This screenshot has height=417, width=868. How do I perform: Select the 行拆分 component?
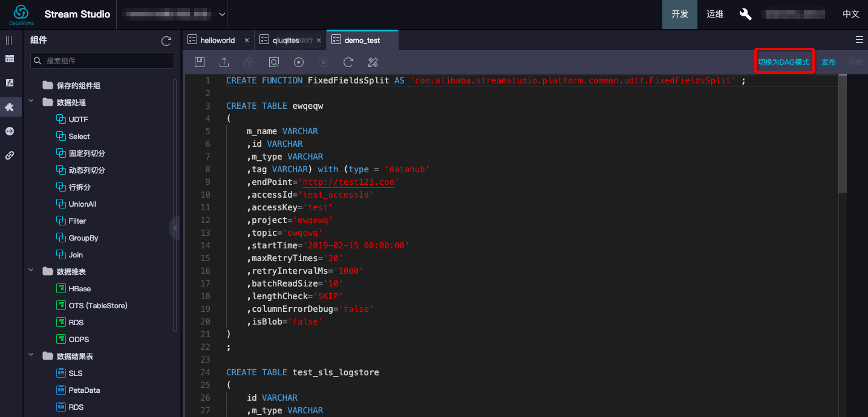pyautogui.click(x=73, y=187)
